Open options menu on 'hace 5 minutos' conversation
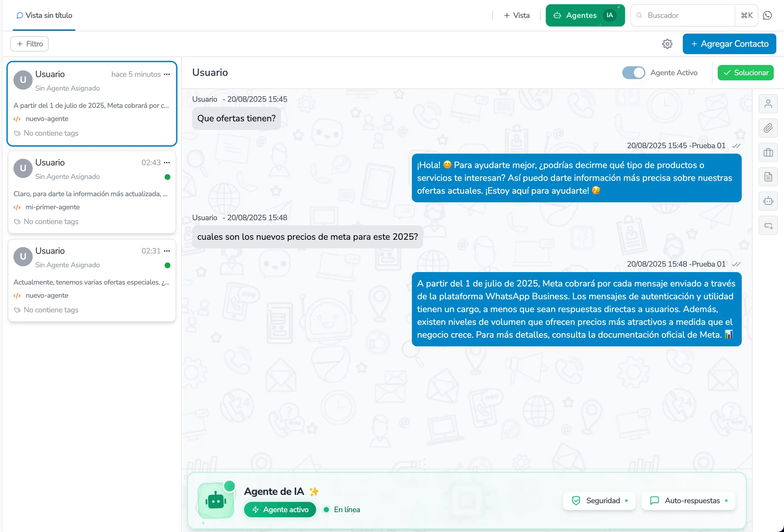This screenshot has height=532, width=784. (x=167, y=74)
